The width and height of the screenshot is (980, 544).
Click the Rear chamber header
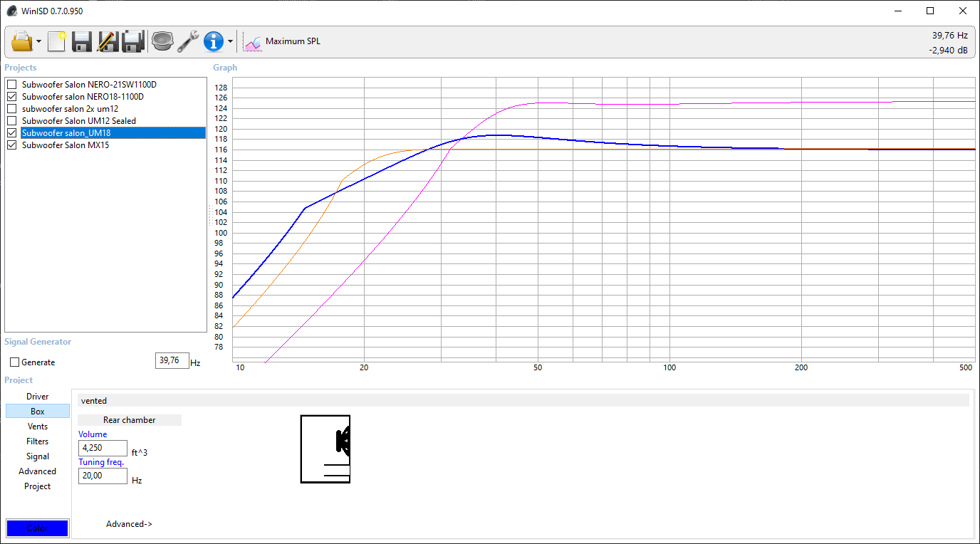pyautogui.click(x=130, y=420)
